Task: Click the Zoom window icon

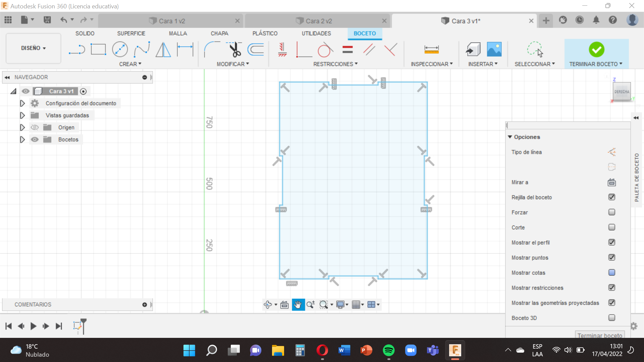Action: 323,304
